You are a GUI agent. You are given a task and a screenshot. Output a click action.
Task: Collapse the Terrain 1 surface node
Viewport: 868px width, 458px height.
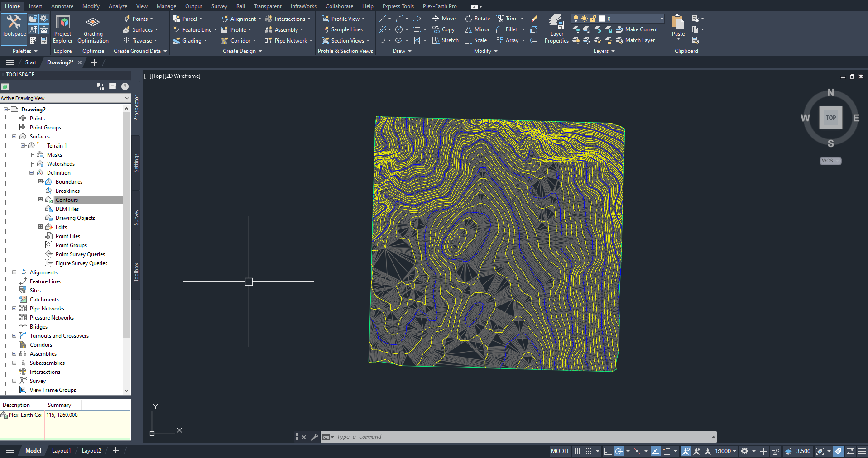(x=23, y=145)
